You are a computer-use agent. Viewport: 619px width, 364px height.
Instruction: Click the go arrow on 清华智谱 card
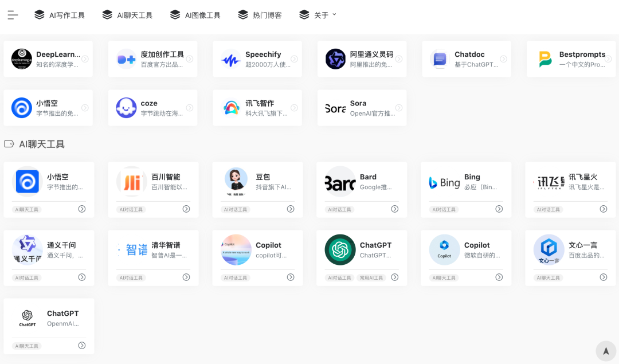(x=186, y=277)
